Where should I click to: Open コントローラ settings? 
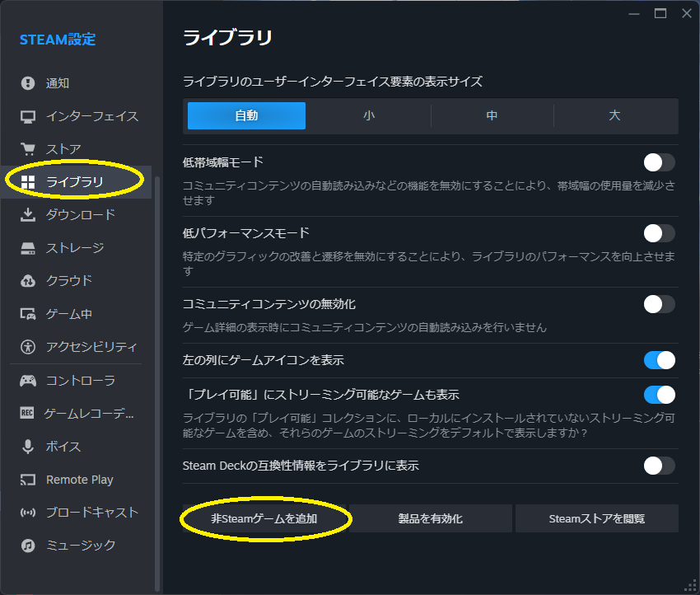(76, 381)
